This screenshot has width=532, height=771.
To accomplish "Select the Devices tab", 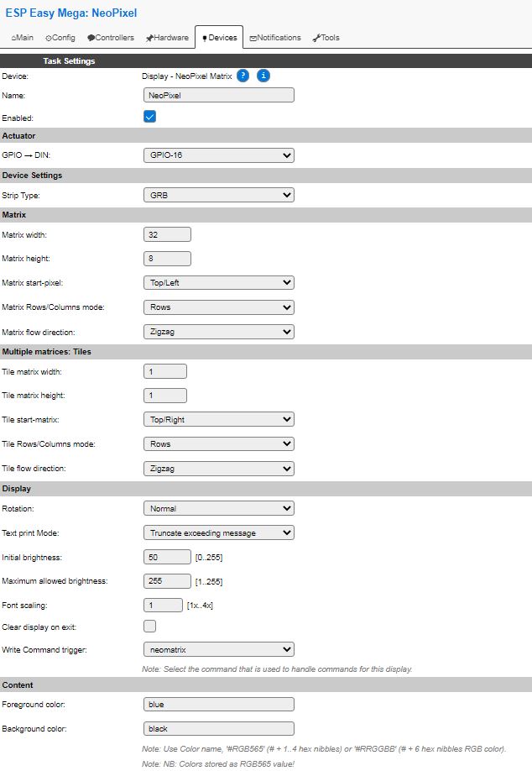I will pyautogui.click(x=219, y=37).
